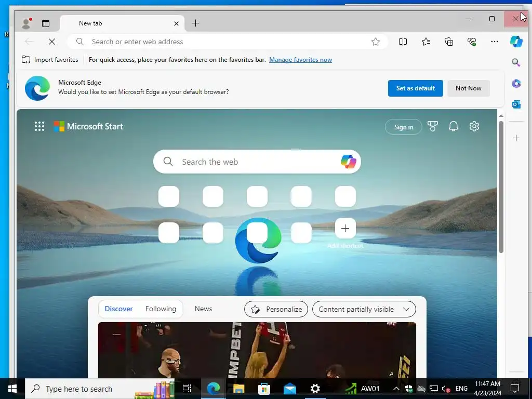532x399 pixels.
Task: Click the address bar search field
Action: point(228,42)
